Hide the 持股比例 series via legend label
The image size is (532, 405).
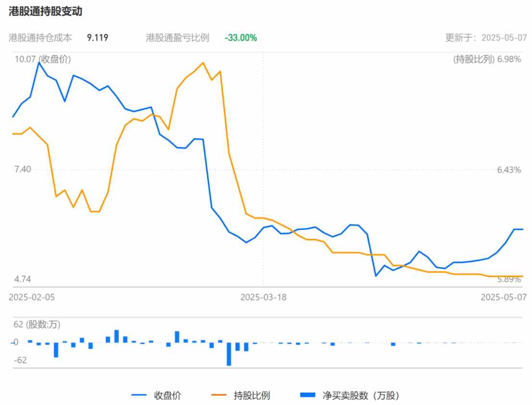click(x=252, y=396)
